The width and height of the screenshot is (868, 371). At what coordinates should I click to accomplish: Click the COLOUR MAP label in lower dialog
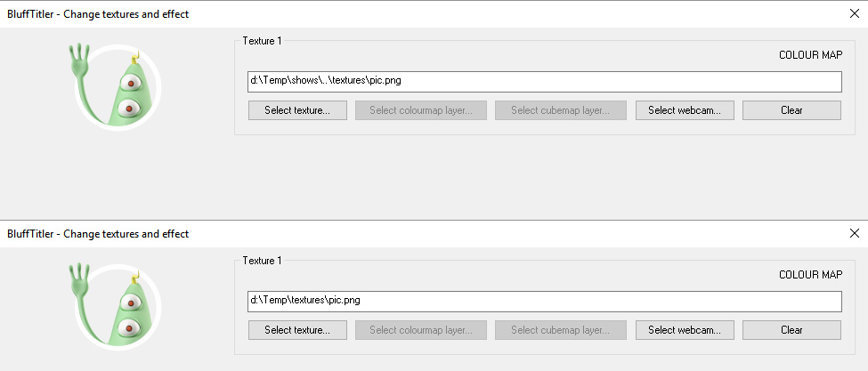[x=810, y=275]
